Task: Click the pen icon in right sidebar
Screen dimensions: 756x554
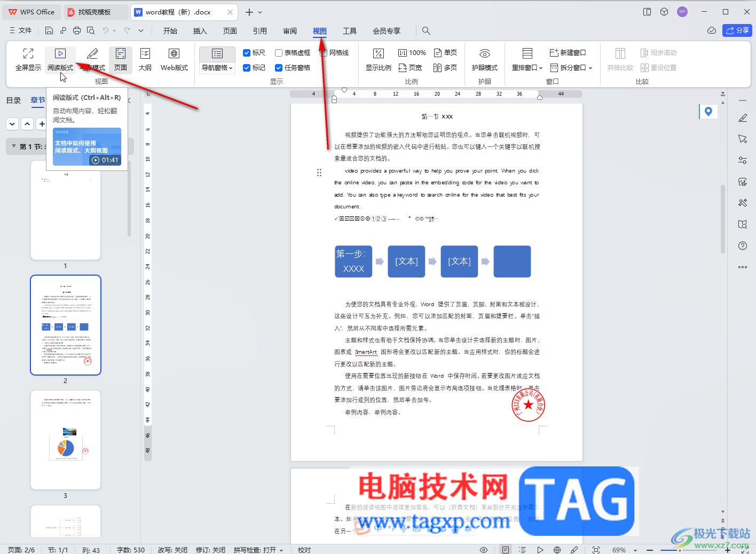Action: coord(743,118)
